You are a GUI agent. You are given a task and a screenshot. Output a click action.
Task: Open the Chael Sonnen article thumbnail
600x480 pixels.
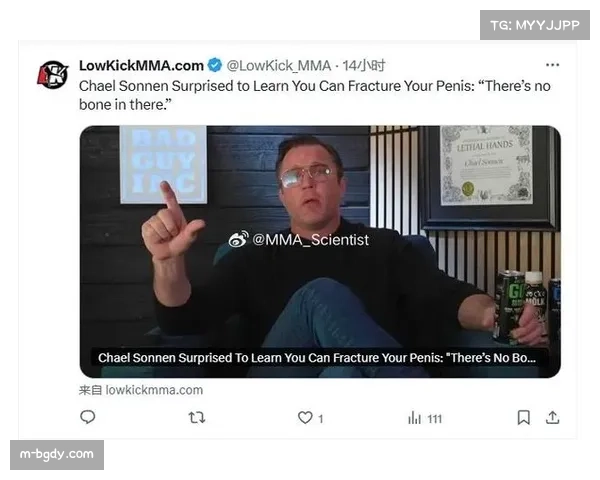coord(320,251)
